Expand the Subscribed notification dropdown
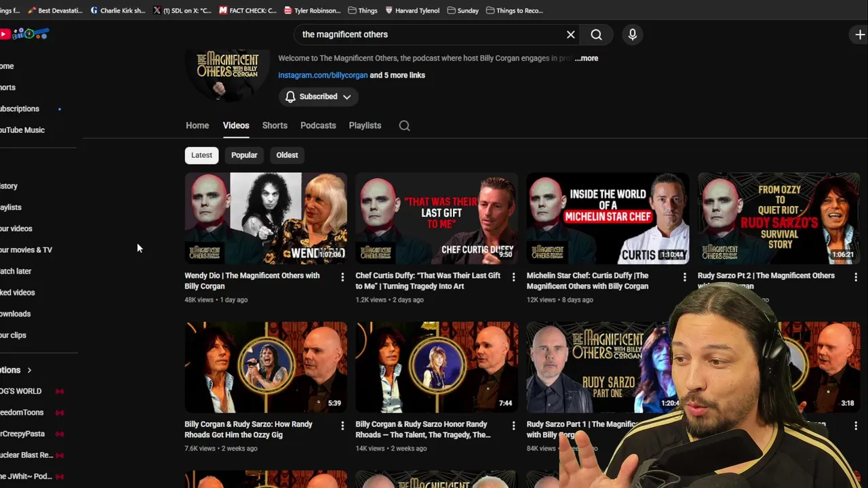 click(x=317, y=97)
